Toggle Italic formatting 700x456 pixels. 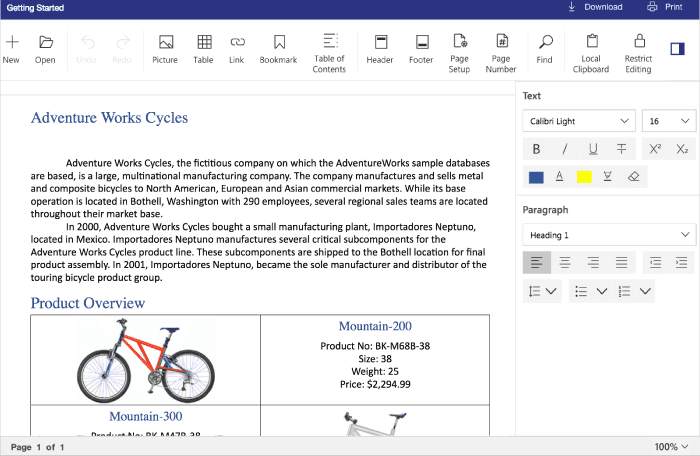(565, 149)
